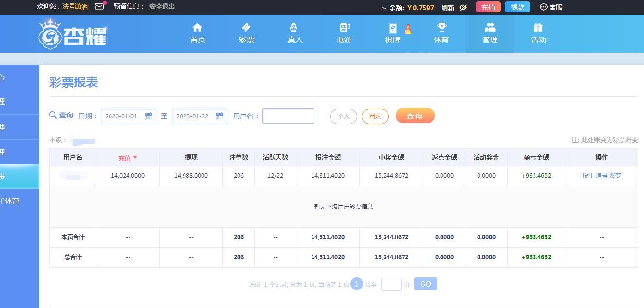The image size is (644, 308).
Task: Click the 投注 link in operations
Action: pos(588,176)
